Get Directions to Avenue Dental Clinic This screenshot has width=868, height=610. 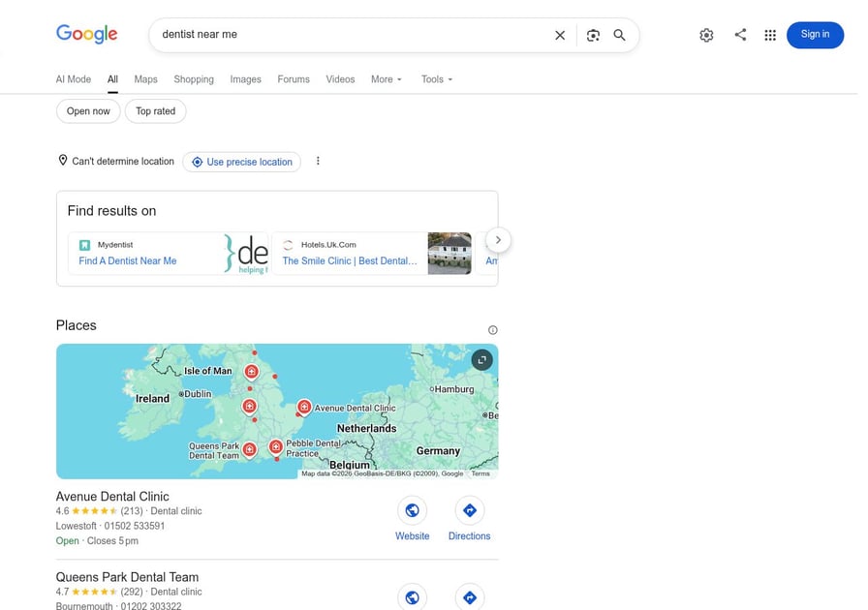[x=470, y=510]
